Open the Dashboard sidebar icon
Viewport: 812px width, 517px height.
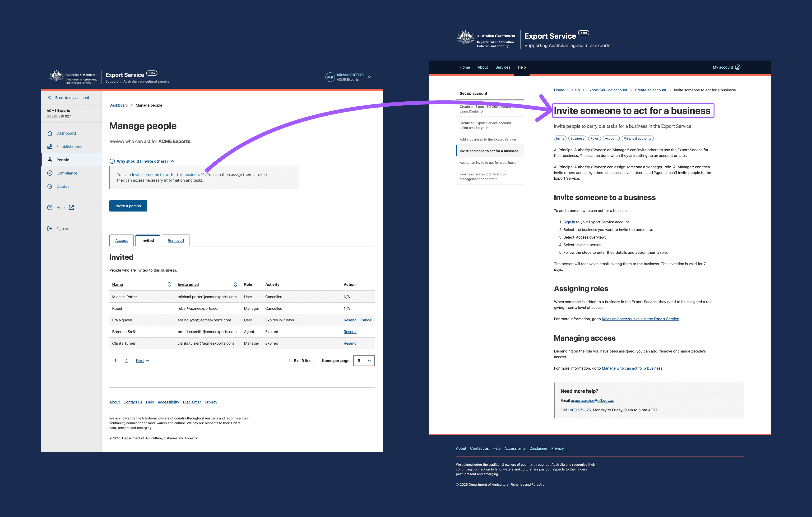(50, 133)
